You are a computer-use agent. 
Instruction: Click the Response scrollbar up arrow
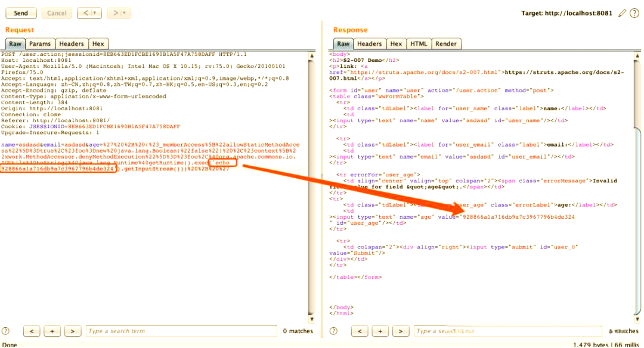click(637, 55)
